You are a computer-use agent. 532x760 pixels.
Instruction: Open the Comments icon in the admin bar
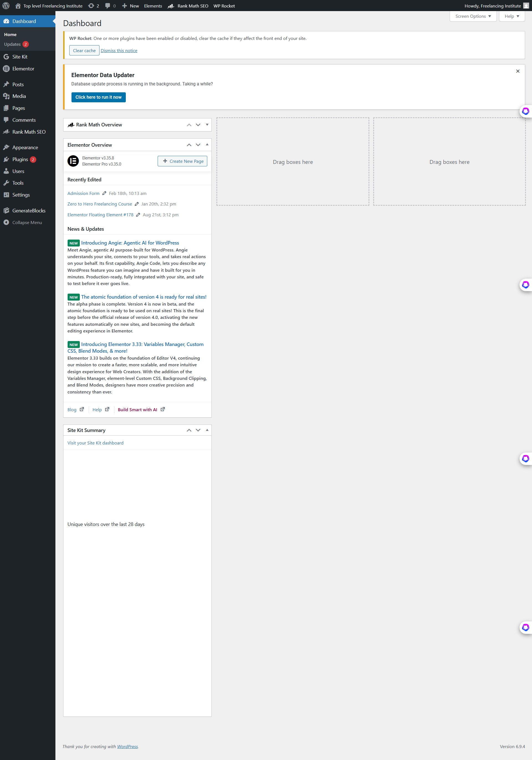(x=108, y=6)
